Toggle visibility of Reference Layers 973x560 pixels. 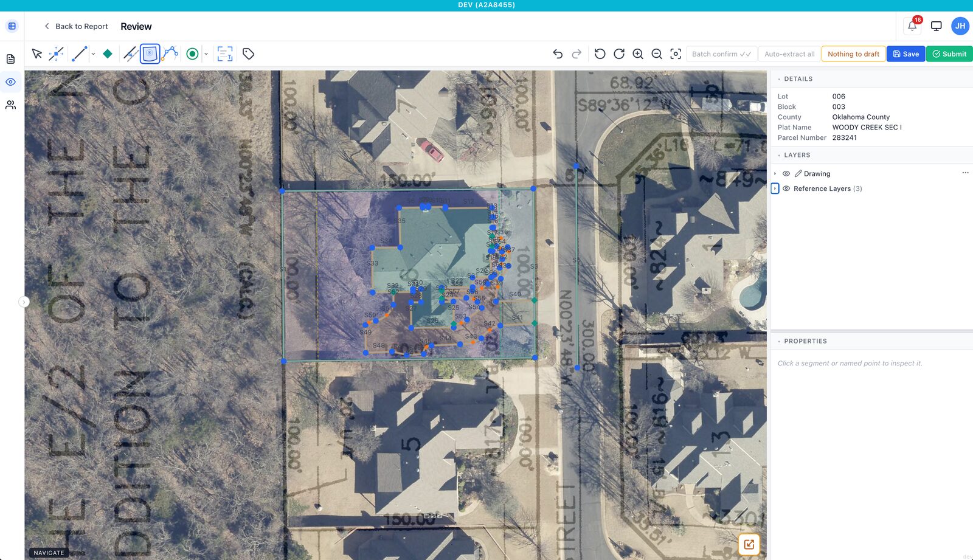(x=786, y=188)
